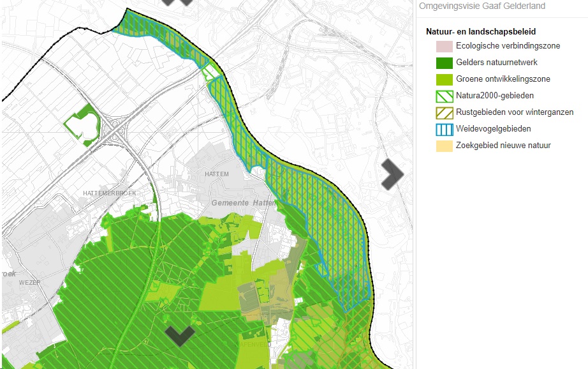Click the Gelders natuurnetwerk dark green swatch

pyautogui.click(x=444, y=63)
